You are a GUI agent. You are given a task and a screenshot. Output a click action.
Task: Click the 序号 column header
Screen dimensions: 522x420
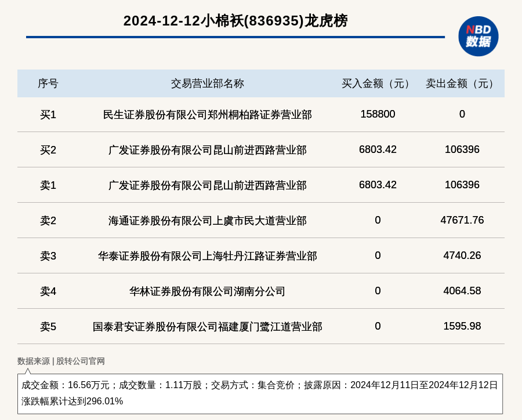(48, 83)
